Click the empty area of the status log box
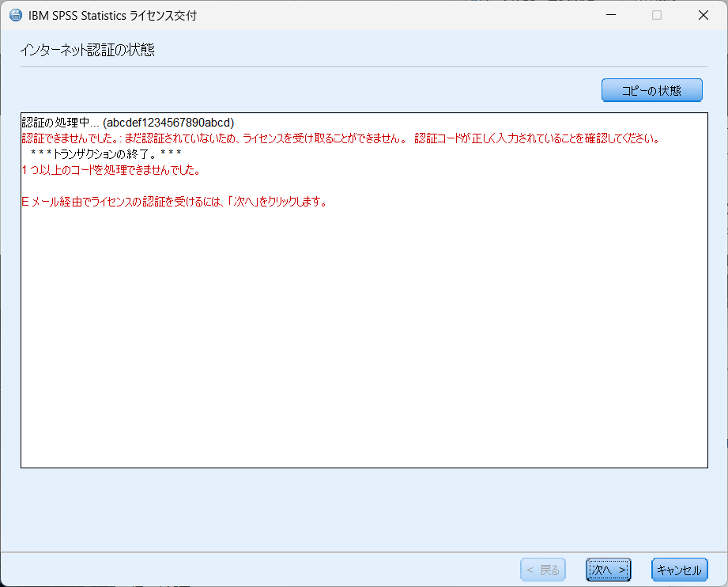 364,340
